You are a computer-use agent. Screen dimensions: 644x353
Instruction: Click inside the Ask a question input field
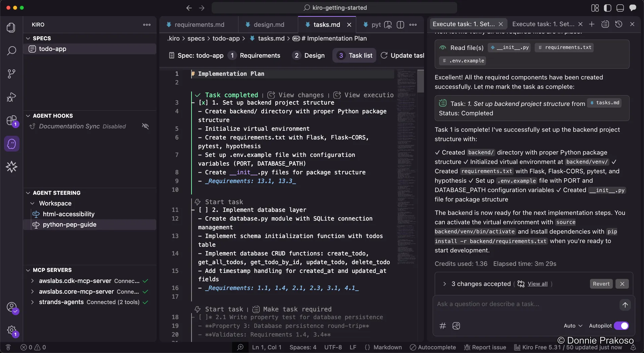503,304
